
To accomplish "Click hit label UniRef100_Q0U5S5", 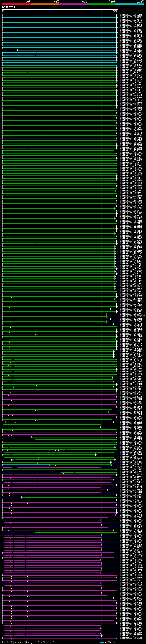I will click(x=131, y=309).
